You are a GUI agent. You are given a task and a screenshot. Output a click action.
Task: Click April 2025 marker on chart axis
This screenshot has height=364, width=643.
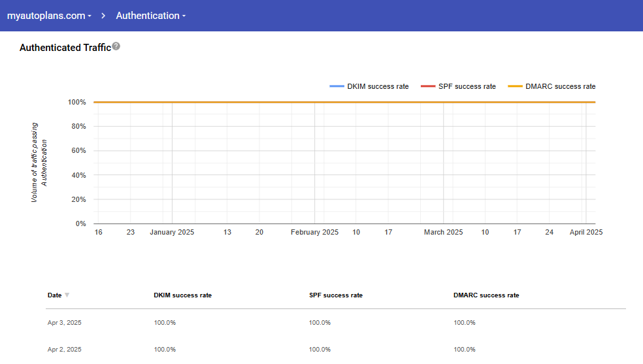[x=585, y=232]
